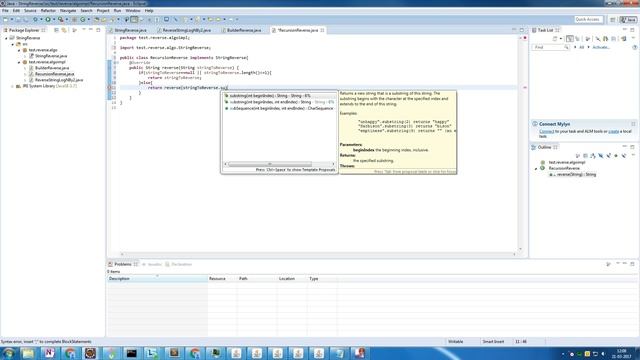Switch to the ReverseStringLogNBy2.java editor tab
Screen dimensions: 640x360
tap(186, 30)
